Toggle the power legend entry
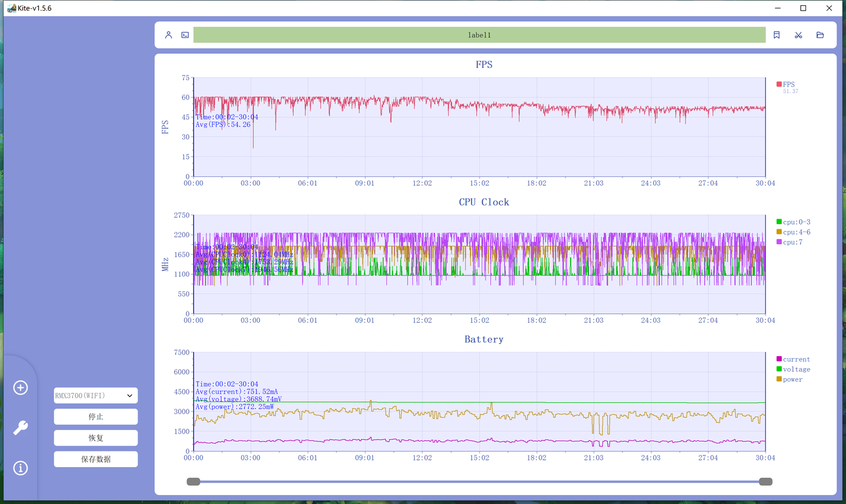This screenshot has height=504, width=846. point(789,379)
